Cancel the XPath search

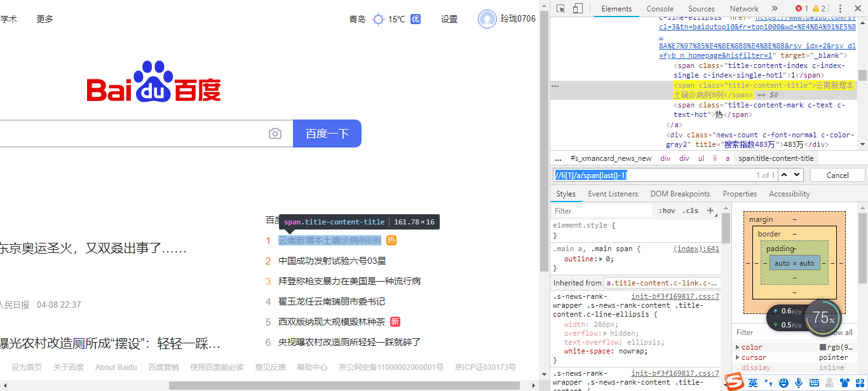click(x=837, y=175)
